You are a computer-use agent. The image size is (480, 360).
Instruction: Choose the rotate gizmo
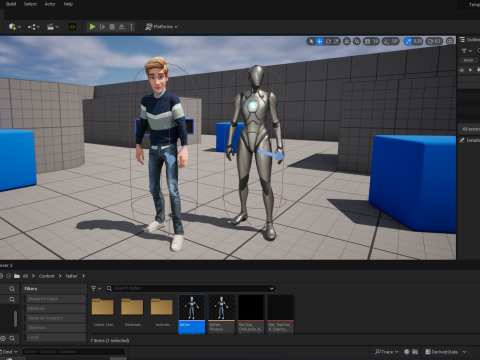point(328,41)
